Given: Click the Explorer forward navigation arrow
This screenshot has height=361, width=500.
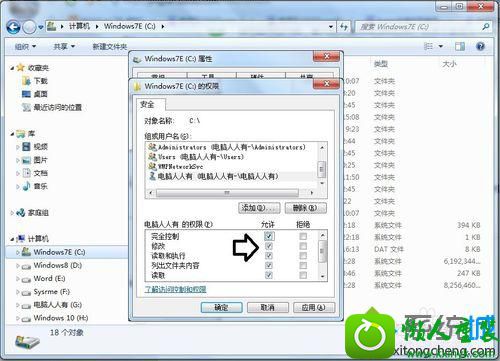Looking at the screenshot, I should click(x=29, y=27).
